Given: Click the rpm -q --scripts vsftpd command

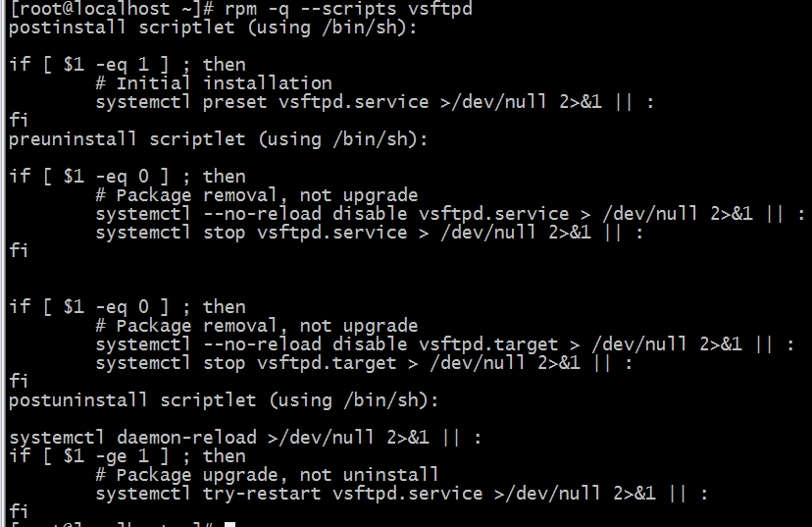Looking at the screenshot, I should (x=348, y=9).
